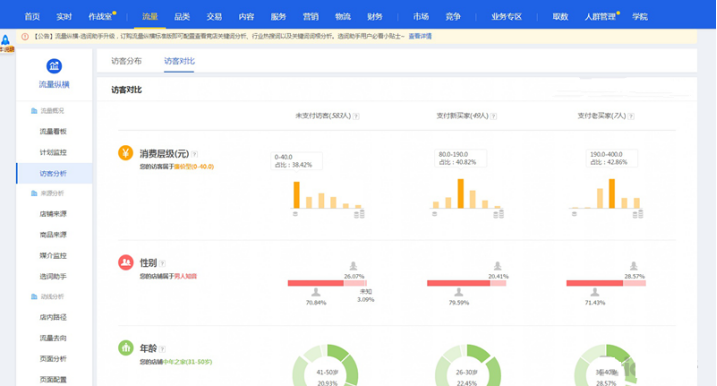Click the red 性别 people icon
The width and height of the screenshot is (717, 386).
[125, 263]
